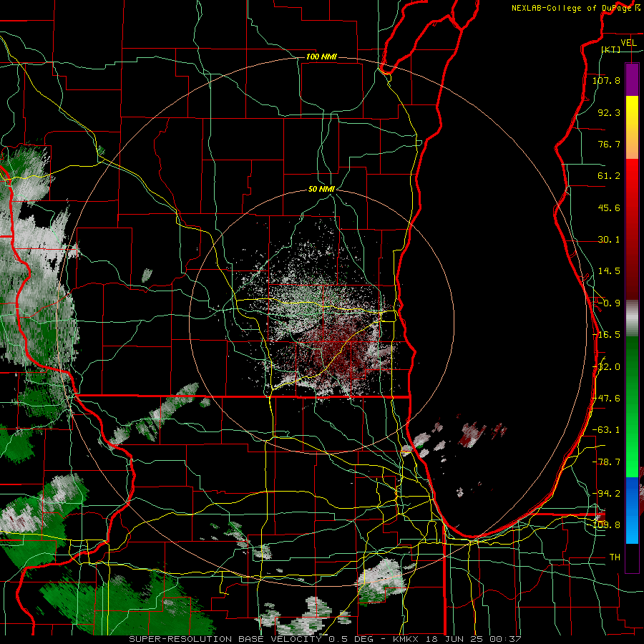Click the TH threshold label
The width and height of the screenshot is (644, 644).
[x=615, y=557]
